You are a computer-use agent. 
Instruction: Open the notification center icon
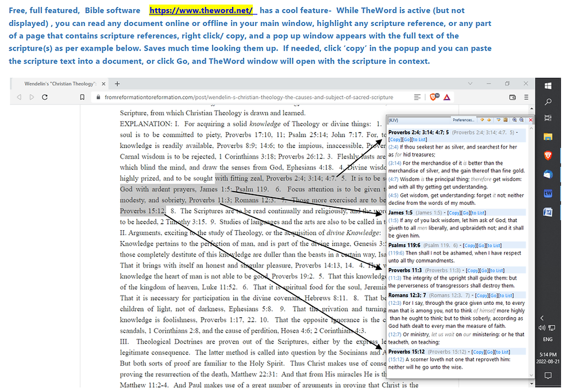pyautogui.click(x=548, y=375)
